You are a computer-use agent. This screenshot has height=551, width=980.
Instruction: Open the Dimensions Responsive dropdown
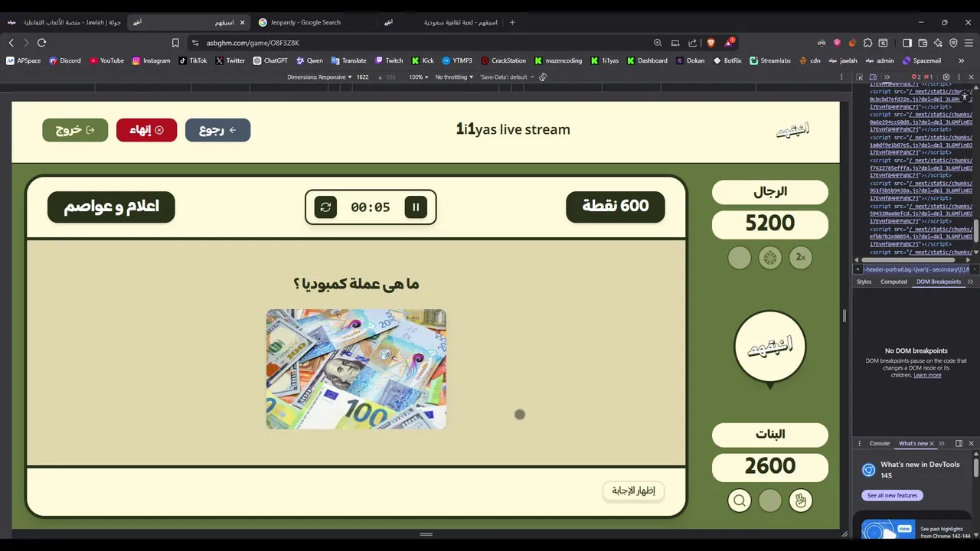tap(319, 77)
